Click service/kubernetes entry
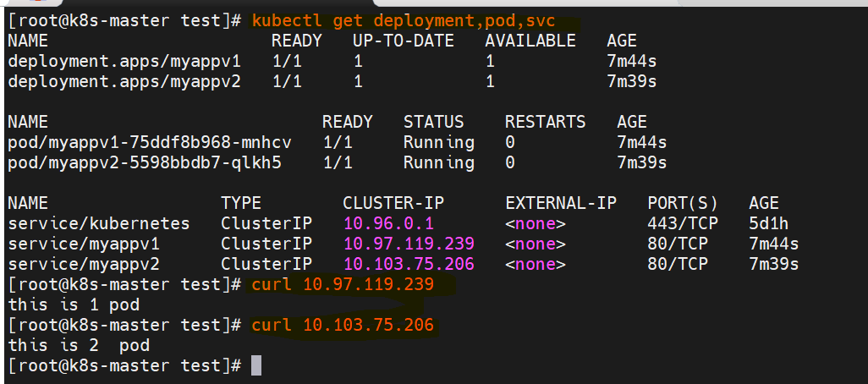 (x=99, y=223)
